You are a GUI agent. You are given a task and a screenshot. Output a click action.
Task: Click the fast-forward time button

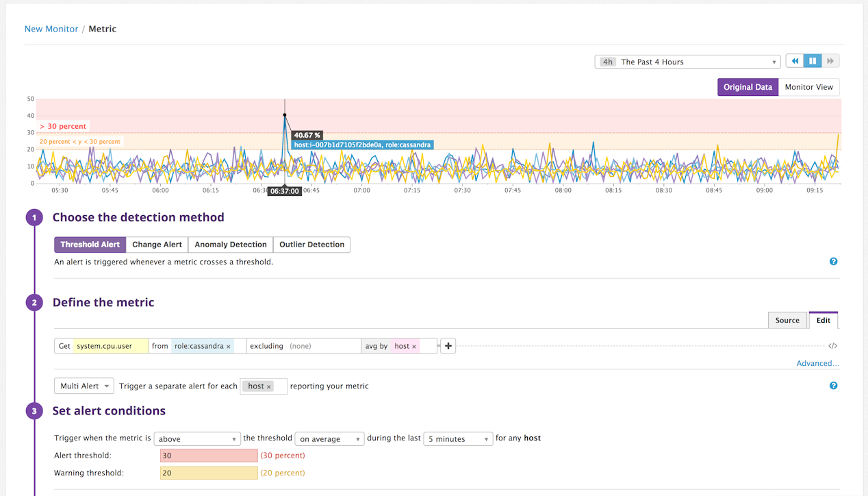tap(830, 62)
